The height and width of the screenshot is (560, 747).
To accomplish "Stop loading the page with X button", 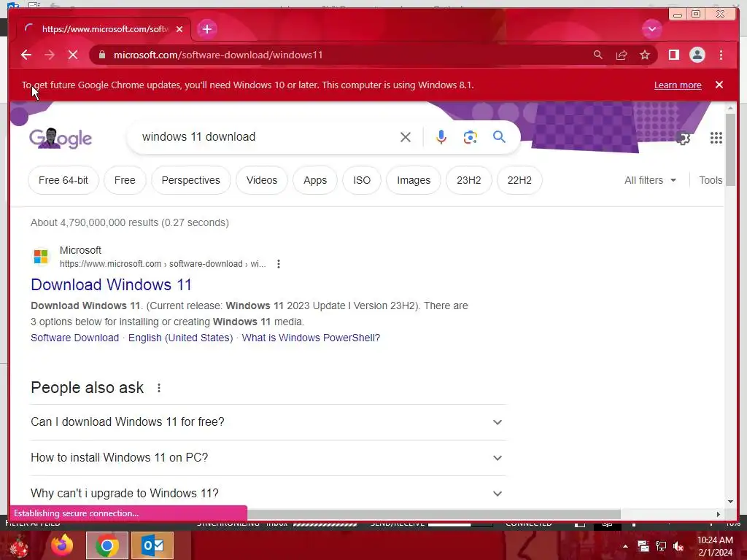I will [x=73, y=55].
